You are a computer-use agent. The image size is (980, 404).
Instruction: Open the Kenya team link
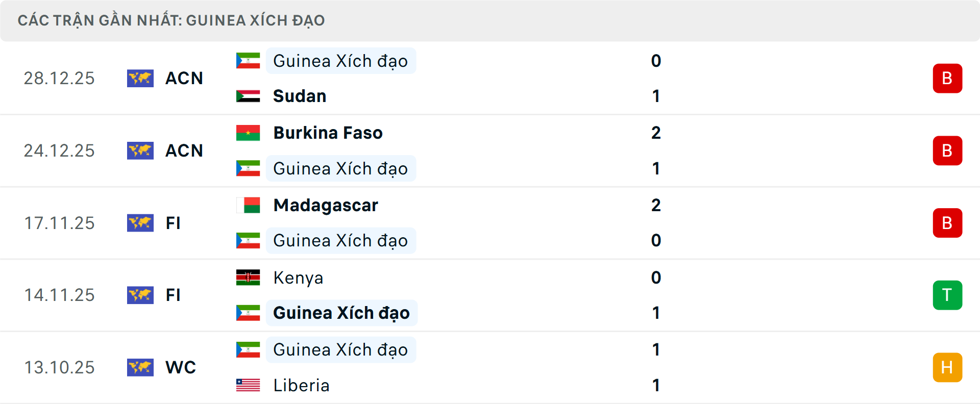(x=298, y=277)
